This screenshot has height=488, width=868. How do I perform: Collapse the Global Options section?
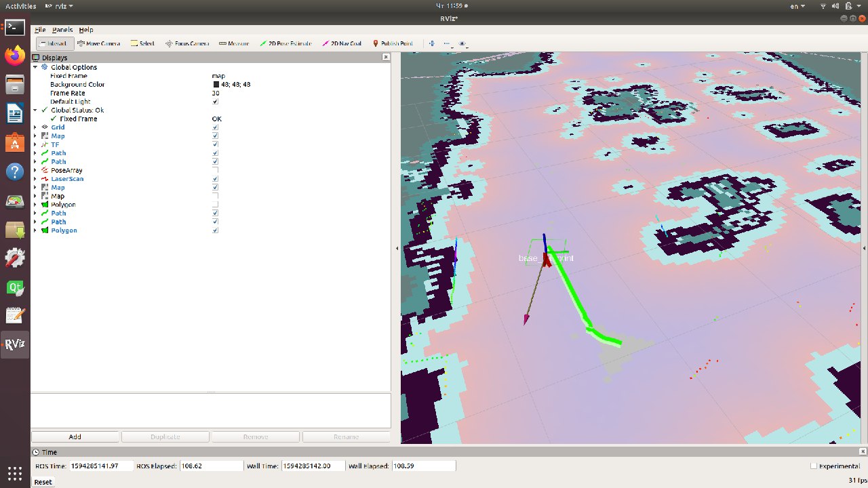click(35, 67)
